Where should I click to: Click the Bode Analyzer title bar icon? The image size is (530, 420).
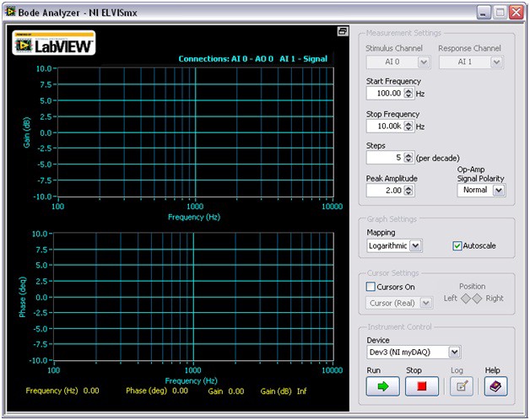click(10, 11)
